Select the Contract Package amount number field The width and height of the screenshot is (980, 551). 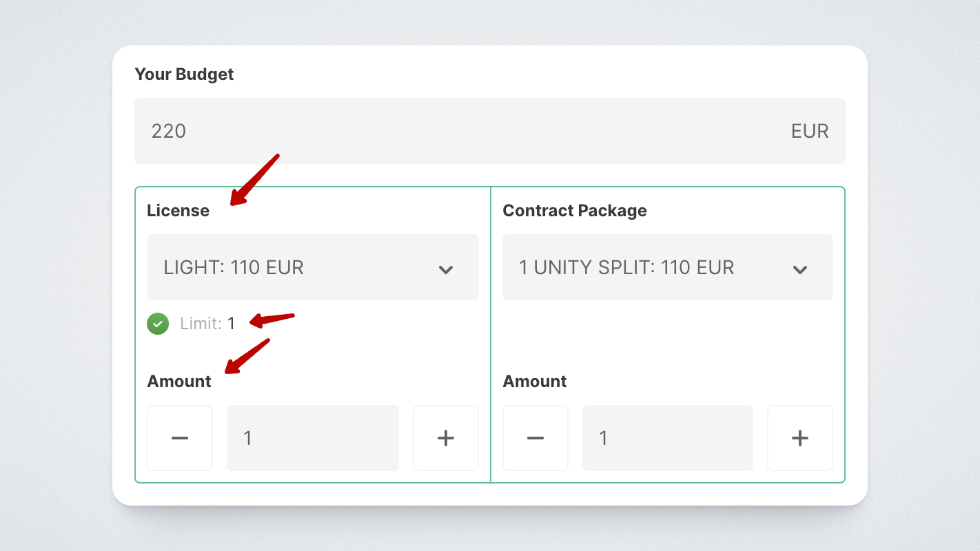(x=667, y=438)
